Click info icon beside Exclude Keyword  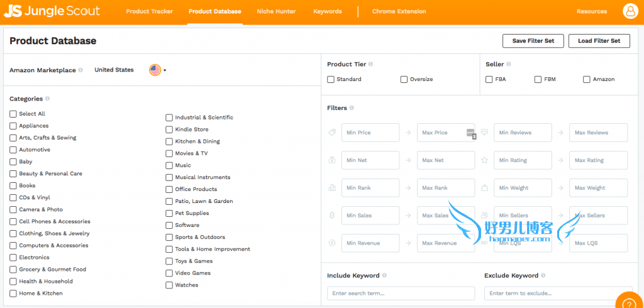pyautogui.click(x=543, y=275)
